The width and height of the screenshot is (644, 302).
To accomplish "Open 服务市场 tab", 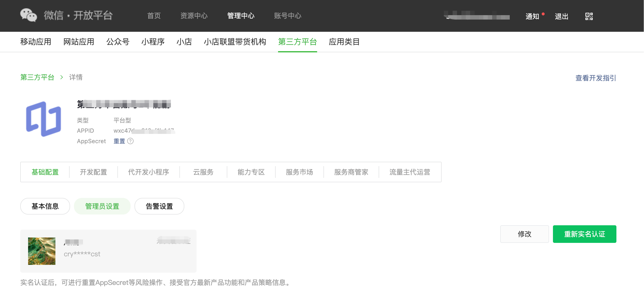I will pyautogui.click(x=299, y=172).
